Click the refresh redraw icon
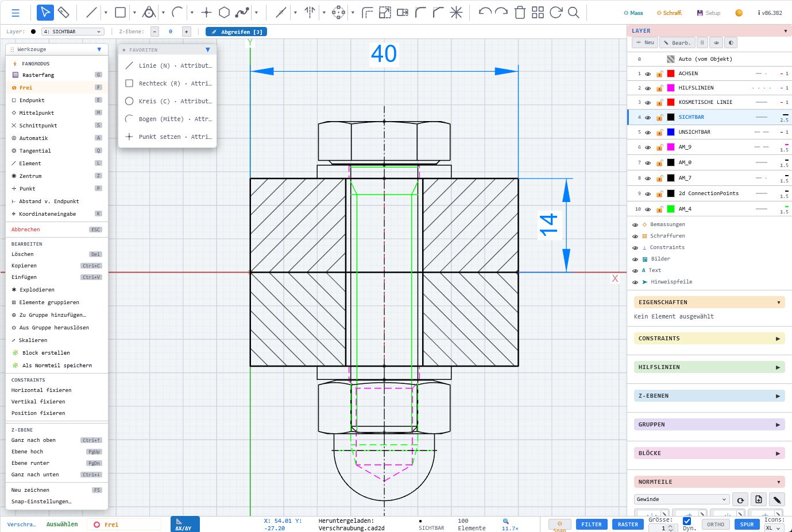The image size is (792, 532). [x=555, y=12]
